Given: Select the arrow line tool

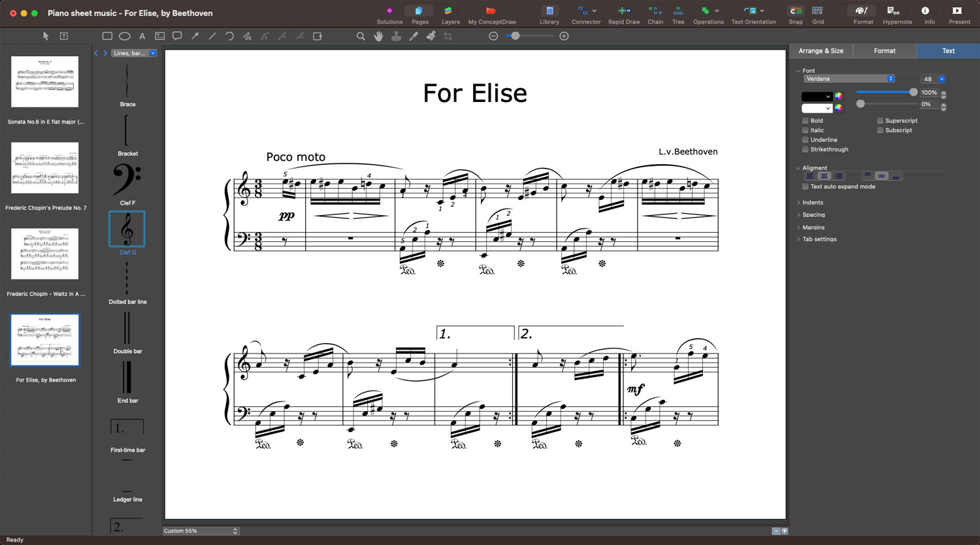Looking at the screenshot, I should point(195,36).
